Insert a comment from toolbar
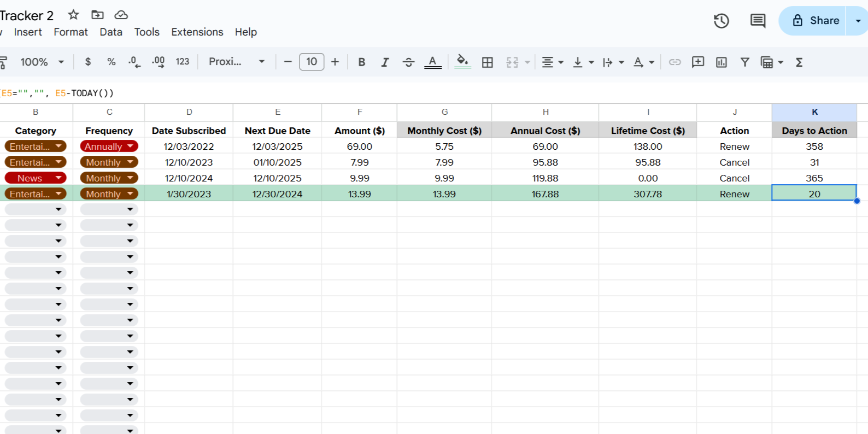This screenshot has width=868, height=434. (698, 62)
